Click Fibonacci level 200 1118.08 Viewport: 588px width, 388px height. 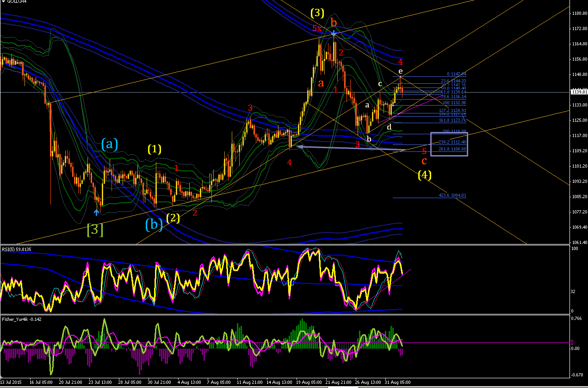[x=454, y=131]
